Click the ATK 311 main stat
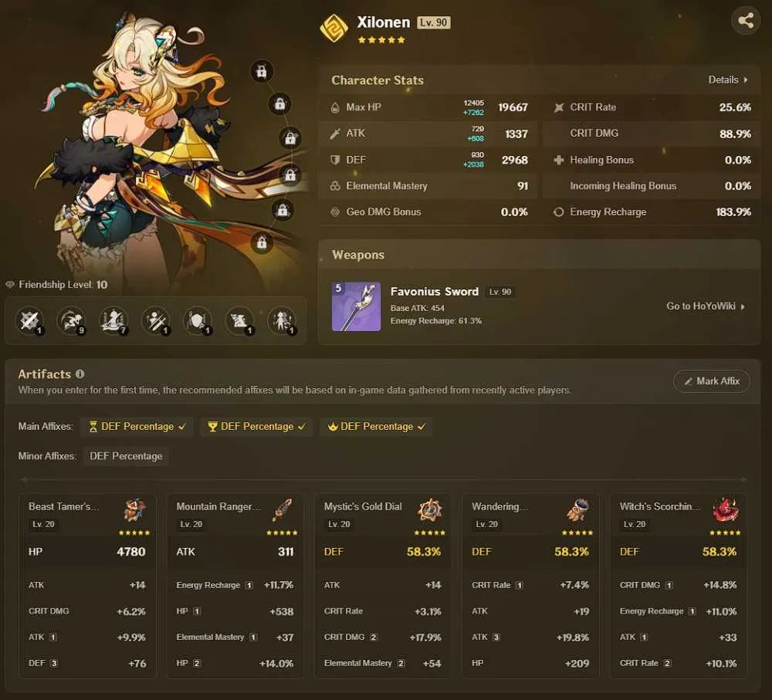This screenshot has width=772, height=700. 235,552
